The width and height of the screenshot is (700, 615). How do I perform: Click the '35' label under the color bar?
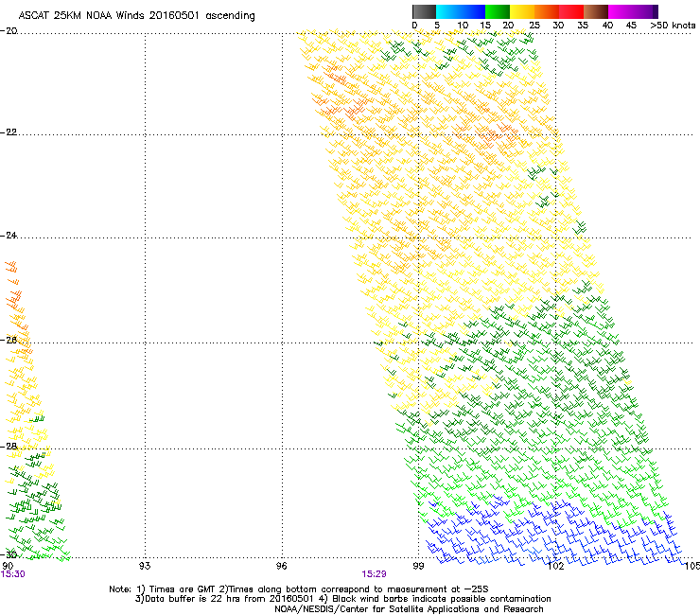click(583, 25)
